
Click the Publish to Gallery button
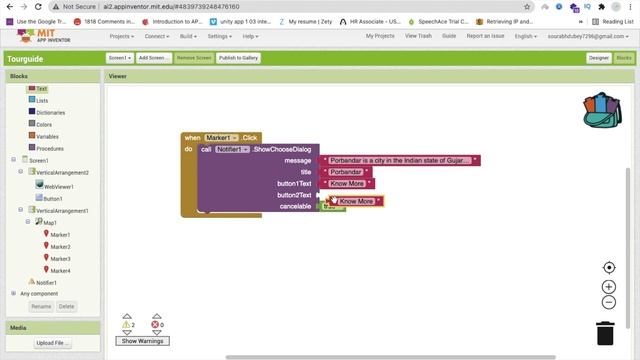click(x=238, y=58)
